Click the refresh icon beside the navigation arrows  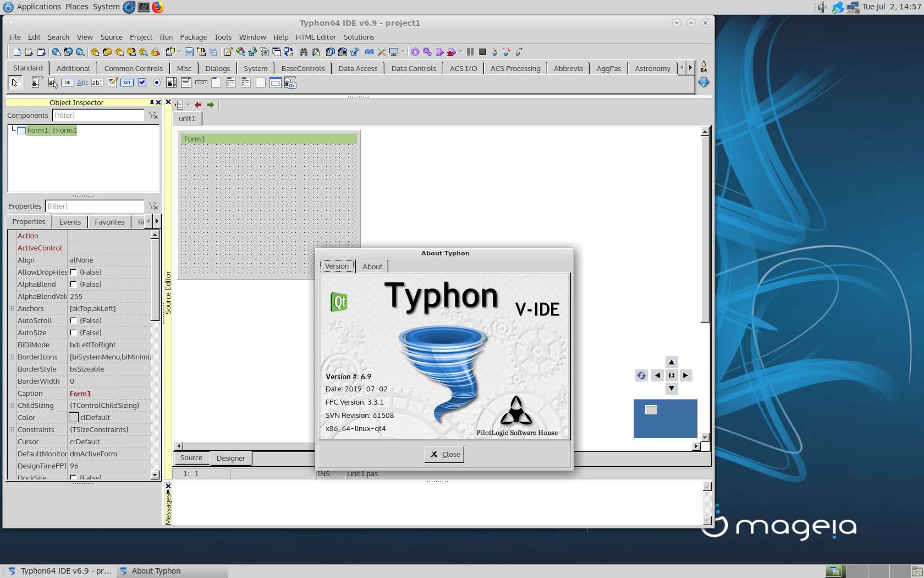641,375
